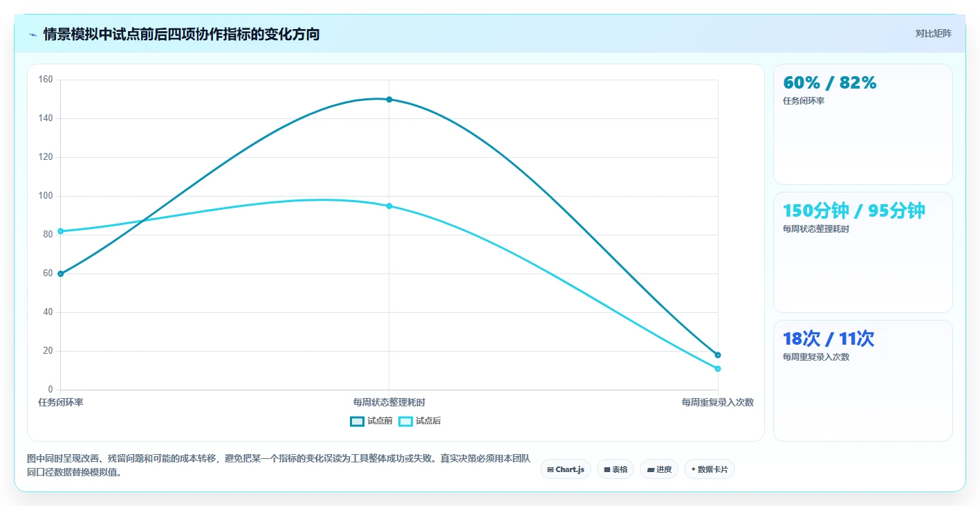Click the 试点前 legend color box

[357, 421]
